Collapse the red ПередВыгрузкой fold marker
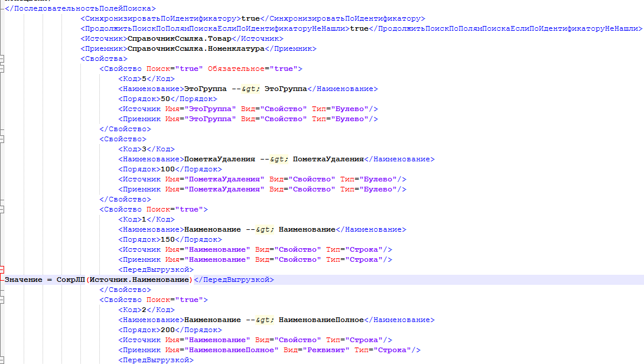644x364 pixels. [x=2, y=269]
